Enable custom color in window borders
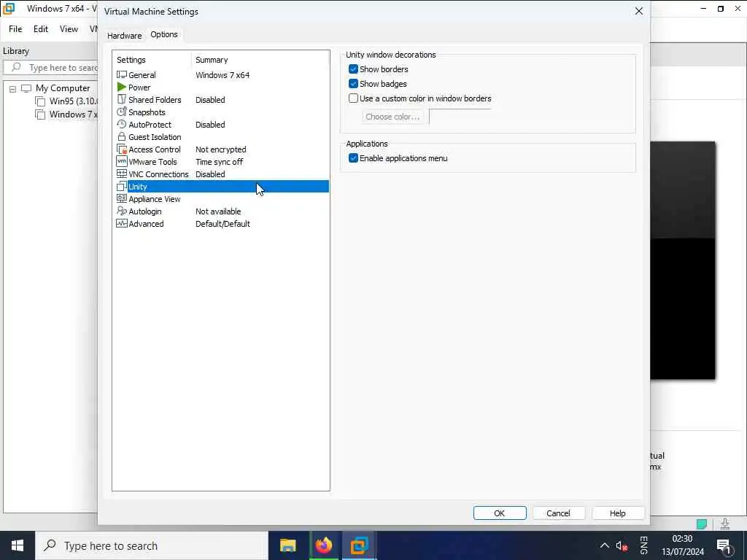The image size is (747, 560). click(353, 98)
